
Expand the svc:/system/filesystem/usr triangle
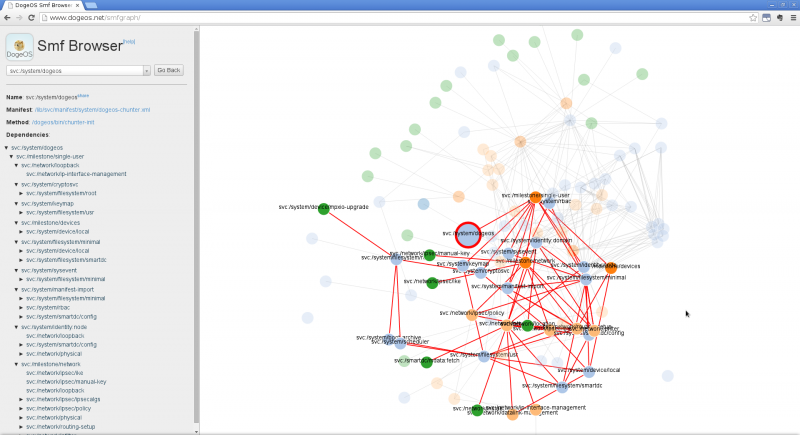click(21, 213)
